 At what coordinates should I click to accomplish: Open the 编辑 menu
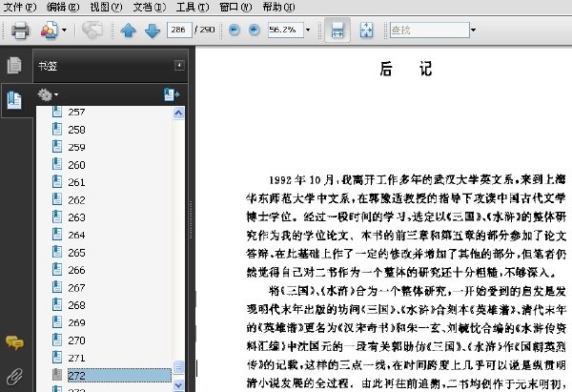point(63,7)
